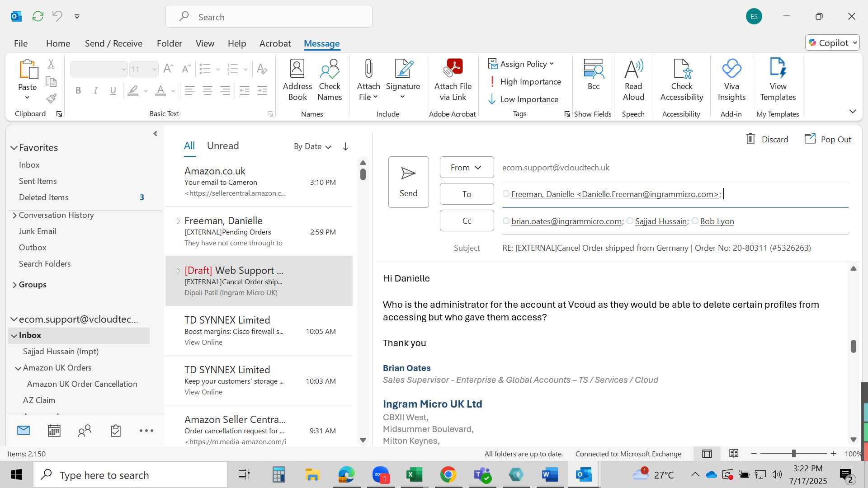868x488 pixels.
Task: Center-align the text
Action: [x=208, y=91]
